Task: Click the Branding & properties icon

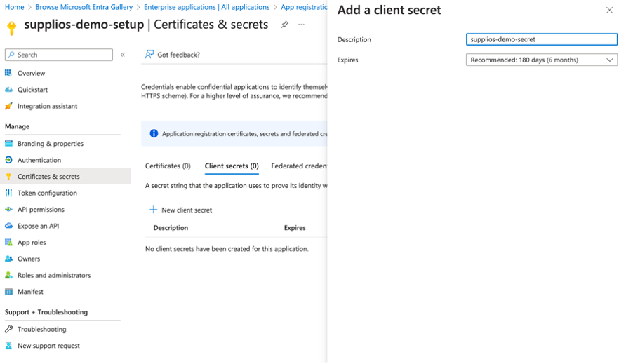Action: [8, 143]
